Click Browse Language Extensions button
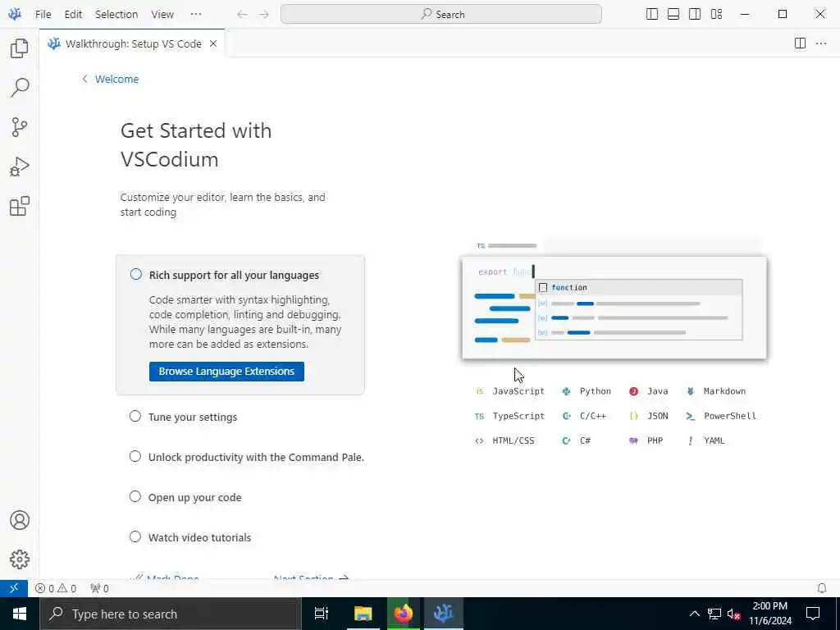Screen dimensions: 840x630 click(x=226, y=372)
